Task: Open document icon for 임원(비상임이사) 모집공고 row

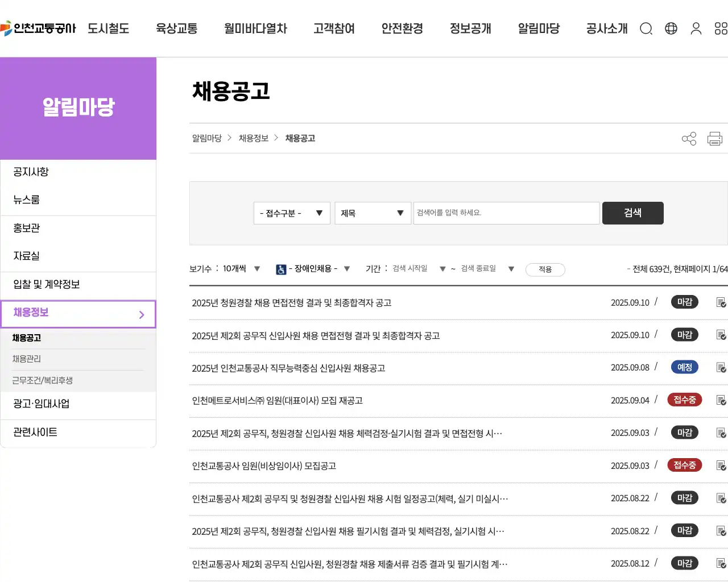Action: [x=721, y=465]
